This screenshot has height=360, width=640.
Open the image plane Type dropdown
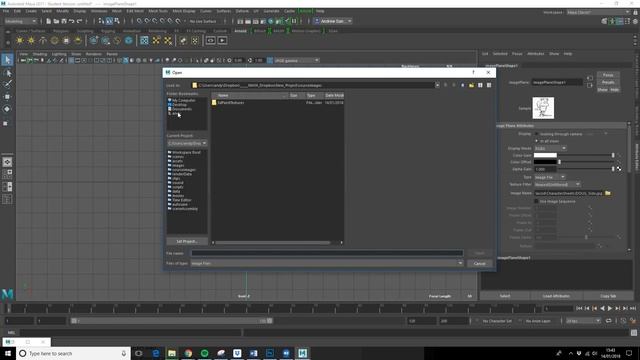(550, 177)
